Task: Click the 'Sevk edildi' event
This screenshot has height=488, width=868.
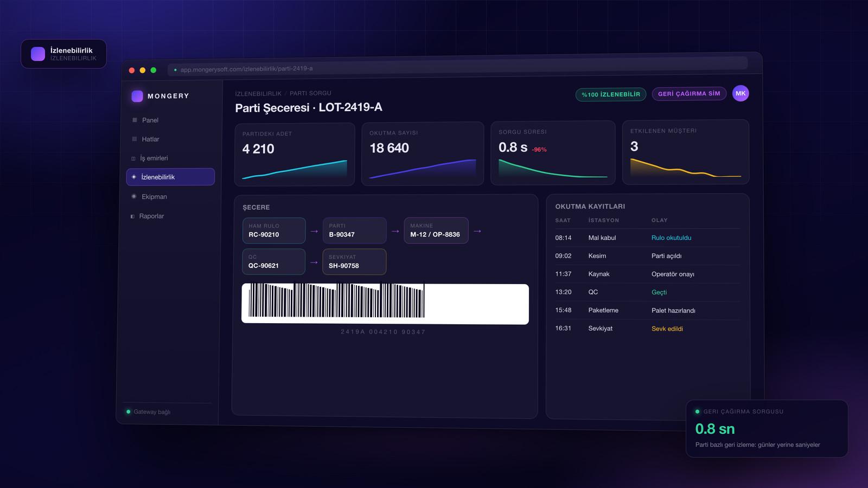Action: pyautogui.click(x=667, y=329)
